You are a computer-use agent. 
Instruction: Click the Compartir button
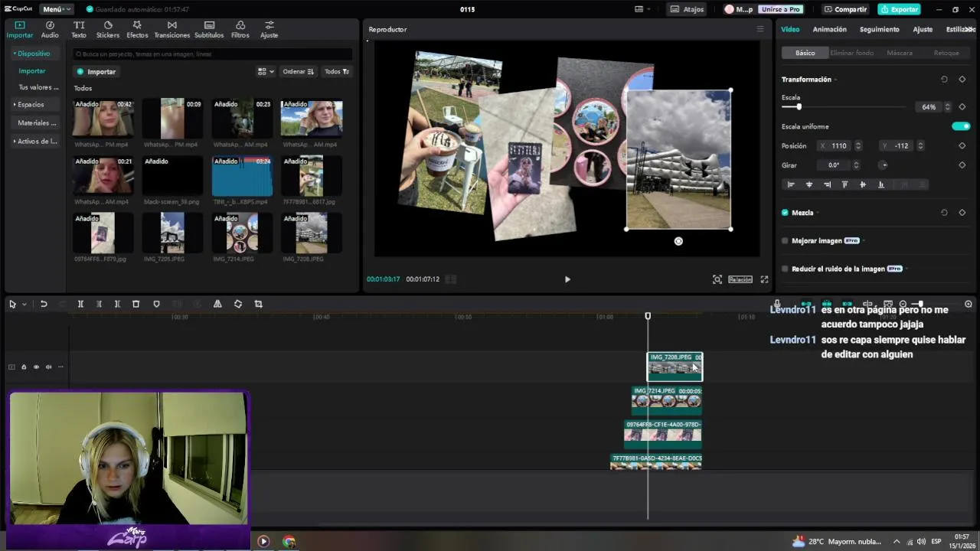(x=845, y=9)
